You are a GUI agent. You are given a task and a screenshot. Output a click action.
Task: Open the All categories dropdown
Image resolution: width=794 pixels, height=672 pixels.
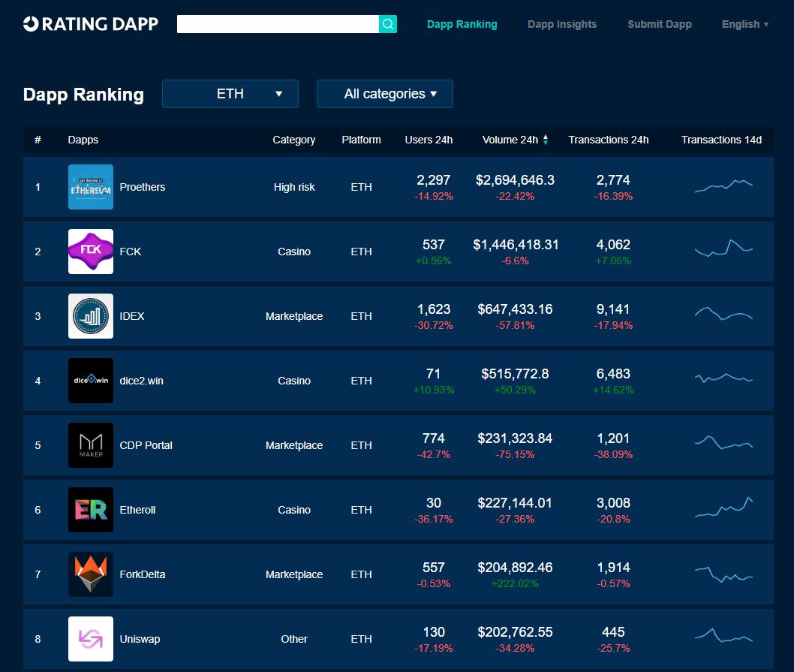point(385,94)
